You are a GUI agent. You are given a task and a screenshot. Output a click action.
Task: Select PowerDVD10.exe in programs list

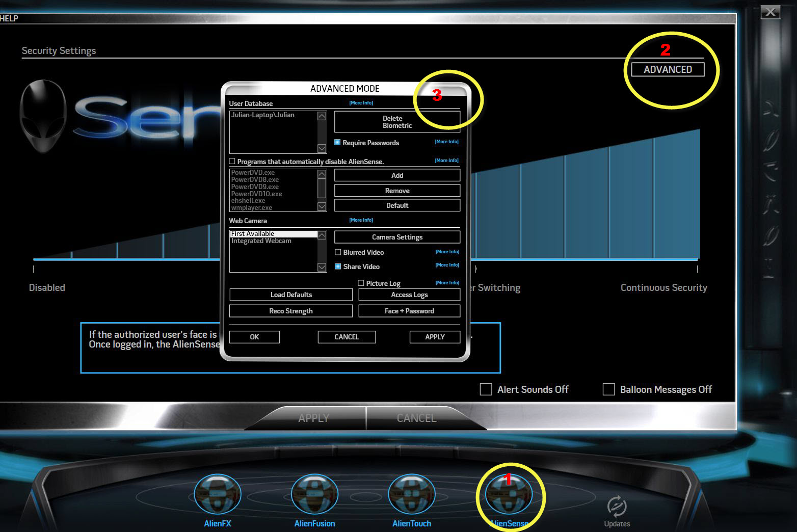click(x=256, y=194)
